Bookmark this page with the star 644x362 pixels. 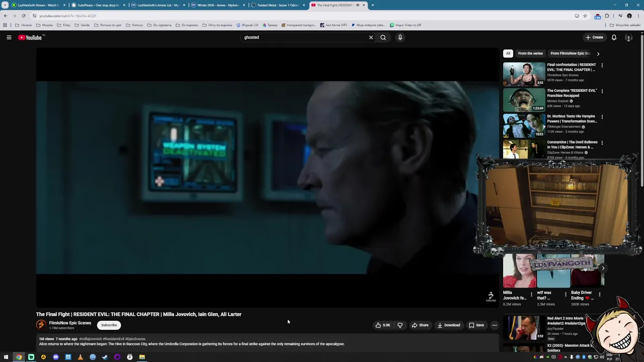[585, 16]
